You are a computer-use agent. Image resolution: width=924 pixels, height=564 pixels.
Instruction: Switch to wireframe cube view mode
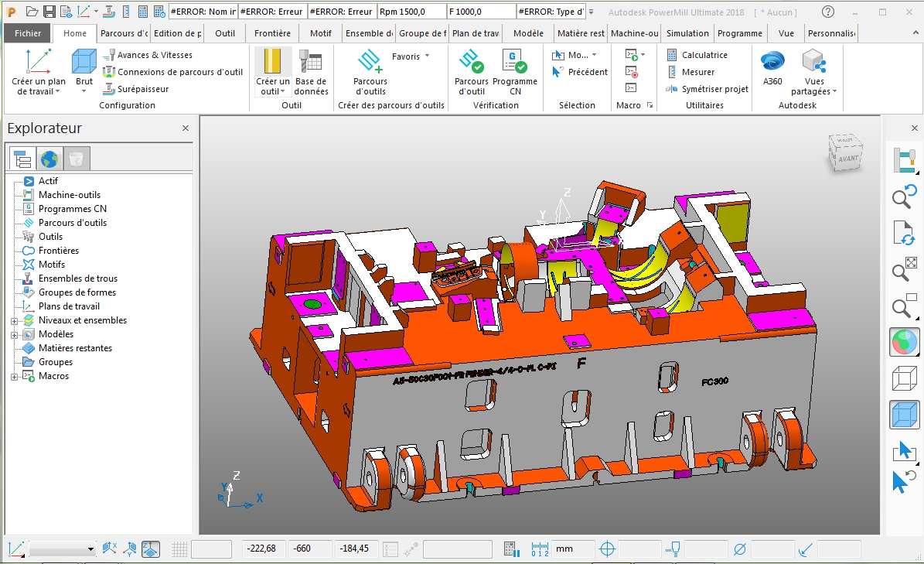coord(904,378)
